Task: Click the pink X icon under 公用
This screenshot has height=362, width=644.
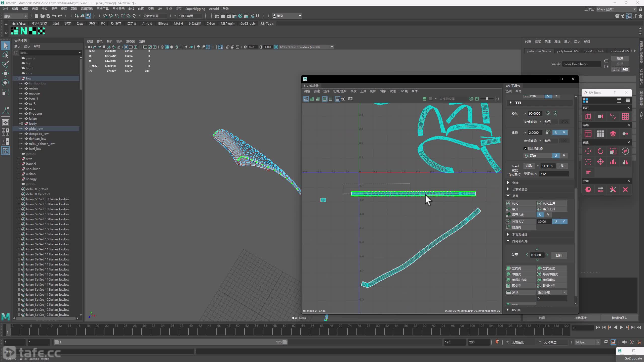Action: coord(625,190)
